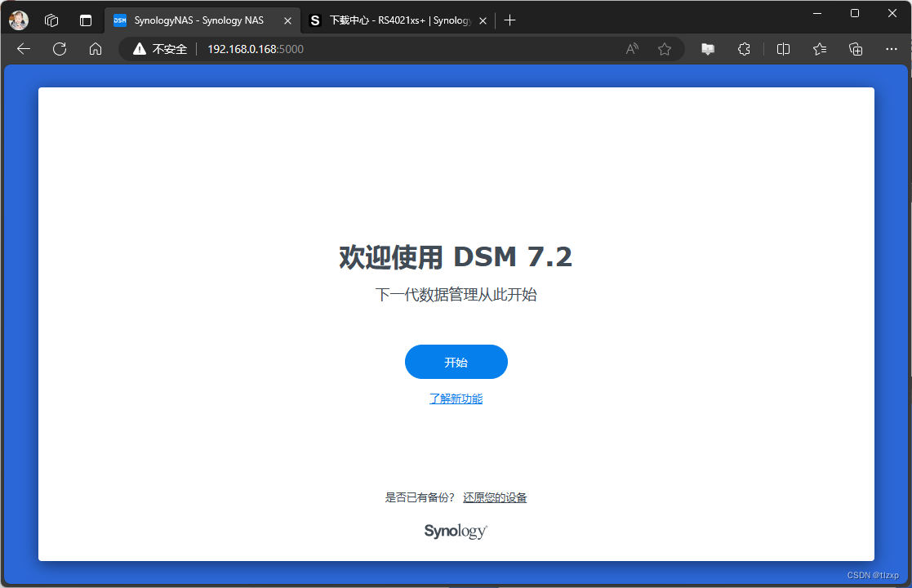The image size is (912, 588).
Task: Toggle split screen view
Action: click(x=784, y=49)
